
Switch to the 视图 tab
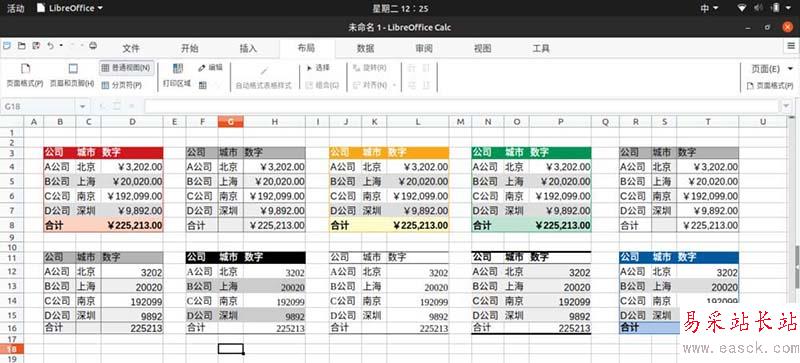tap(483, 49)
